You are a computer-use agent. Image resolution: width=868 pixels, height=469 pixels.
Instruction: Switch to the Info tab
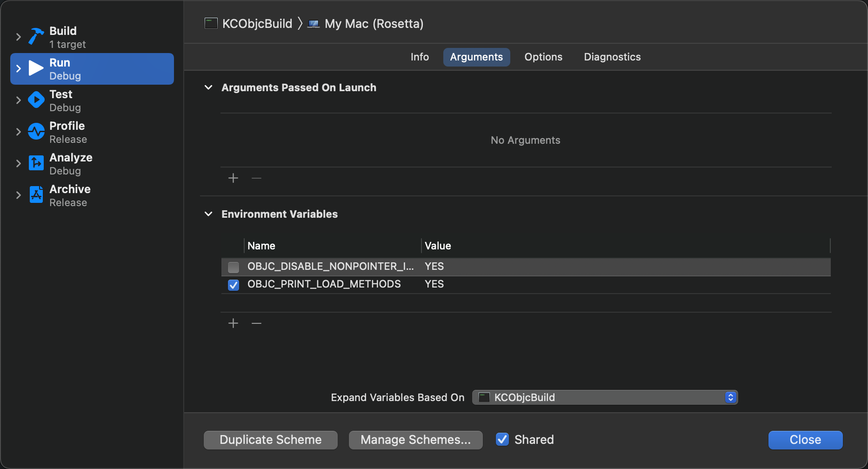click(420, 57)
